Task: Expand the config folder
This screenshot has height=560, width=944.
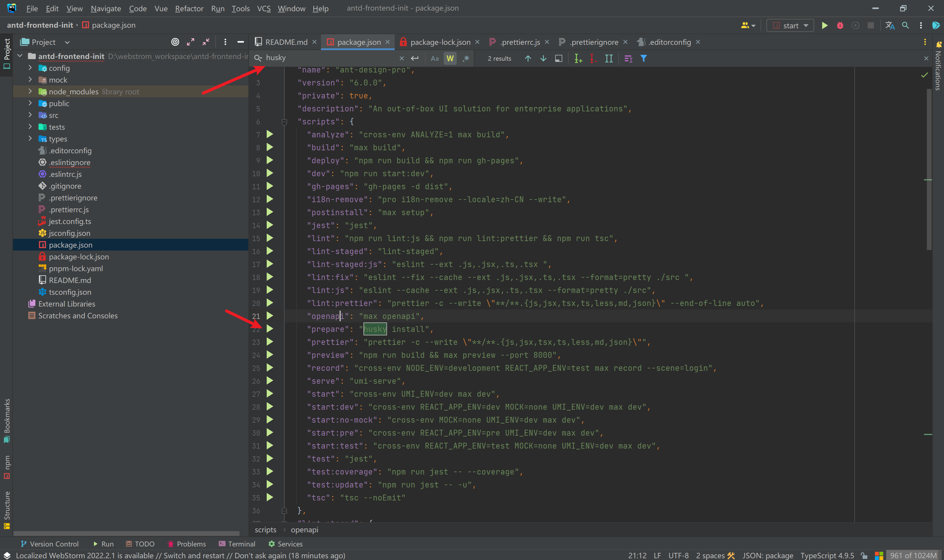Action: coord(30,68)
